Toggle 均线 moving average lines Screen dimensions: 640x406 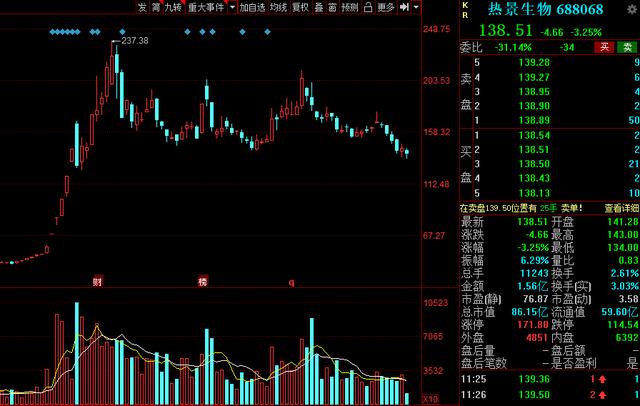pyautogui.click(x=278, y=7)
